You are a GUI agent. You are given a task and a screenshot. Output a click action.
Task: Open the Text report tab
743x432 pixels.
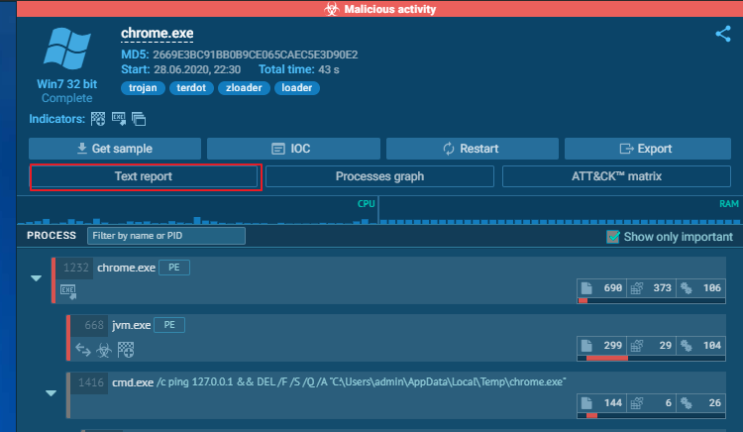(x=143, y=176)
